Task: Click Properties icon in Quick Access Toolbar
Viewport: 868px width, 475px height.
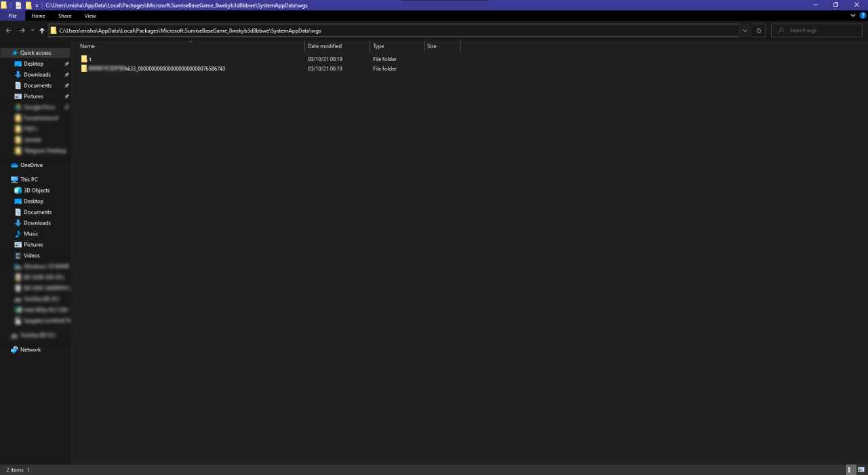Action: tap(19, 5)
